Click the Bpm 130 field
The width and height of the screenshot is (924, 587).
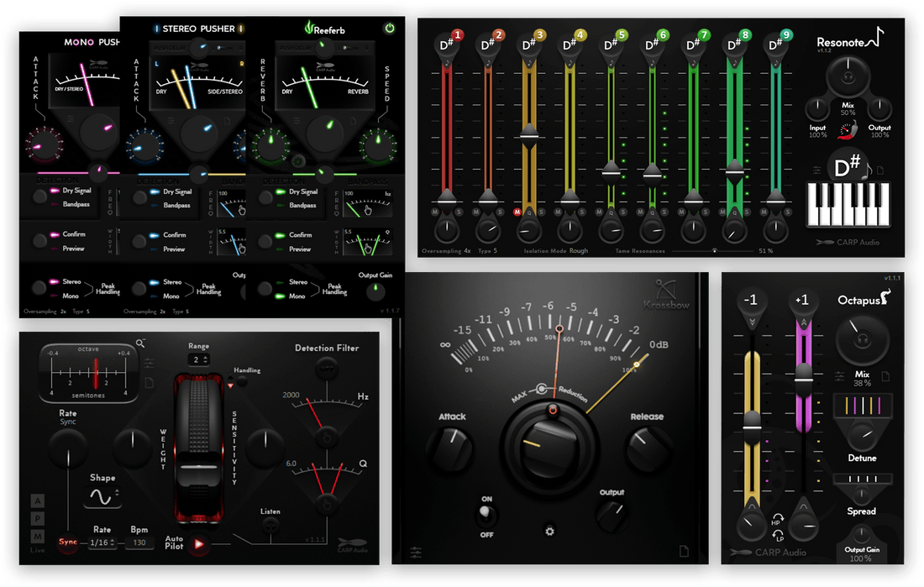click(139, 543)
